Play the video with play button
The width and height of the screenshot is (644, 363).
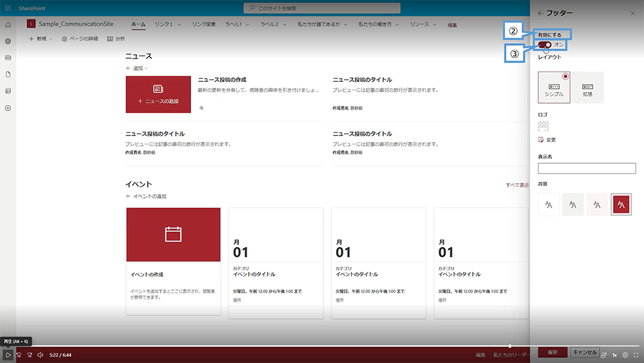point(8,355)
